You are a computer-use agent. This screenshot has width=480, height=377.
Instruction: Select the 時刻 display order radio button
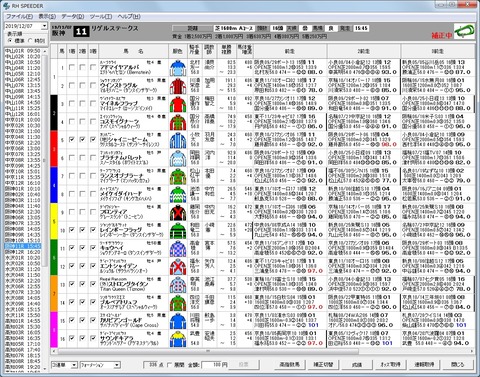[30, 41]
